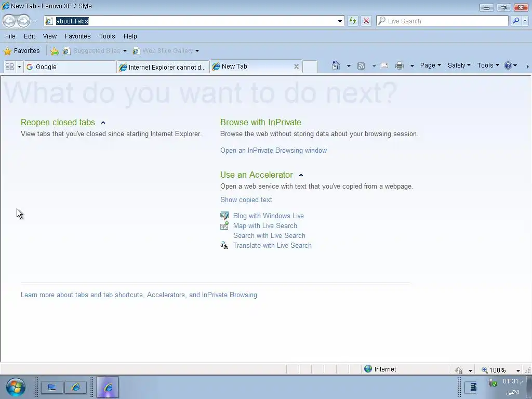Click the Quick Tabs grid icon
Image resolution: width=532 pixels, height=399 pixels.
click(x=9, y=67)
